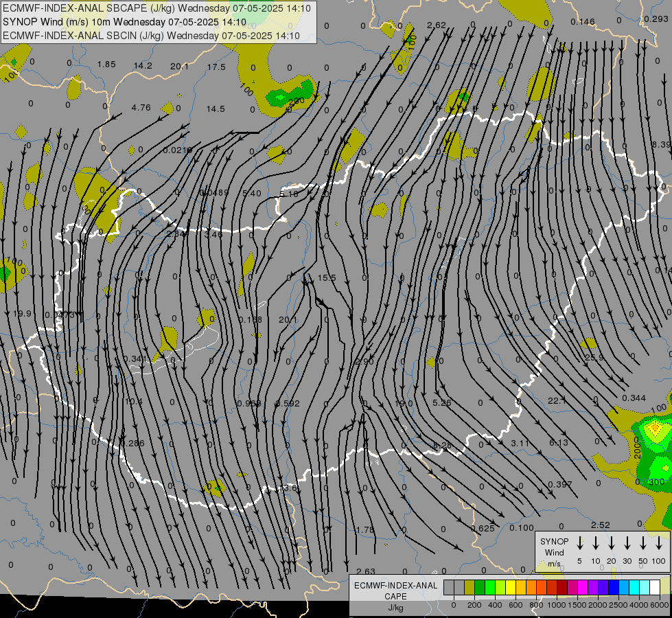This screenshot has width=672, height=618.
Task: Click the 0.592 value on the map
Action: pyautogui.click(x=288, y=403)
